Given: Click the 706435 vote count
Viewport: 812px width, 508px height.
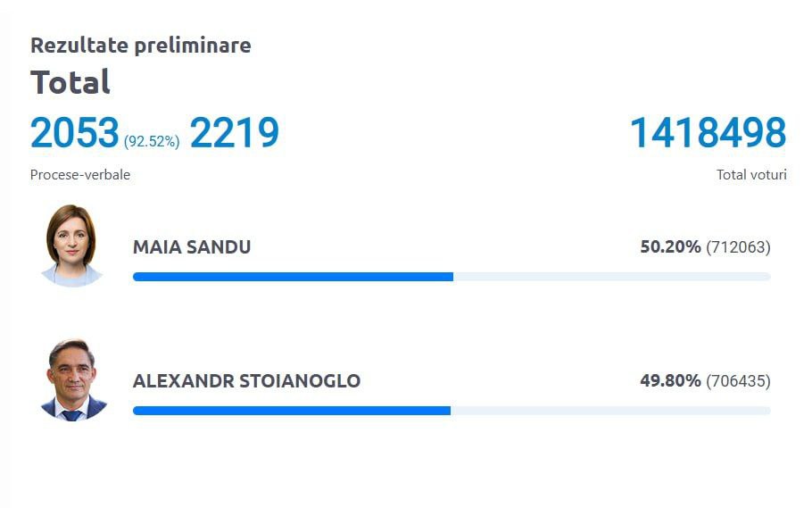Looking at the screenshot, I should [738, 381].
